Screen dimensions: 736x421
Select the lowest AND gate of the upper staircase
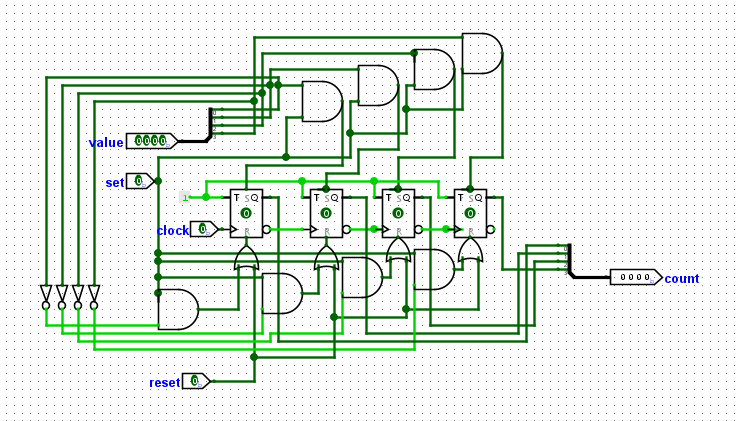pos(322,101)
